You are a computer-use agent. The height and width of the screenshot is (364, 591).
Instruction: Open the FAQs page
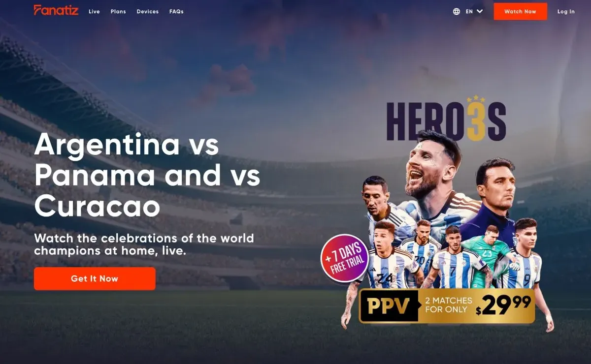pos(176,11)
